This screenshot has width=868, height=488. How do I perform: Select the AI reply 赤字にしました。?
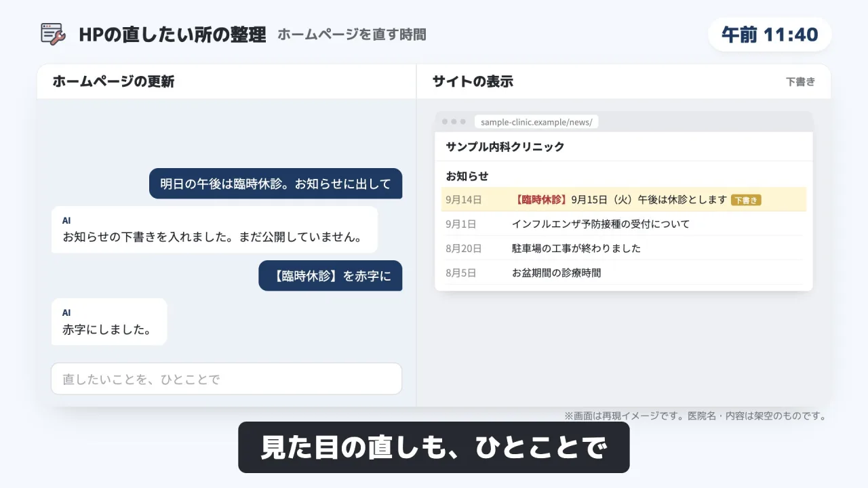109,322
